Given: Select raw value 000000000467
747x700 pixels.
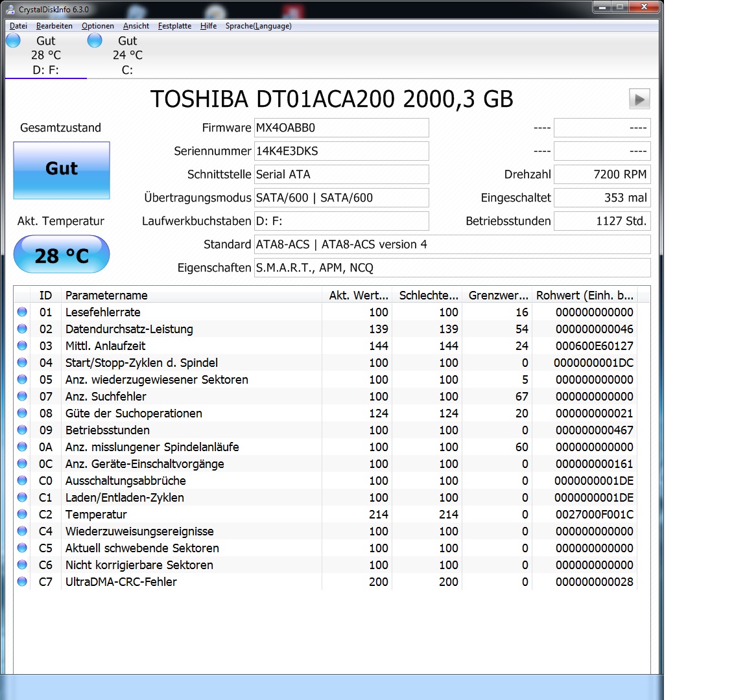Looking at the screenshot, I should click(594, 430).
